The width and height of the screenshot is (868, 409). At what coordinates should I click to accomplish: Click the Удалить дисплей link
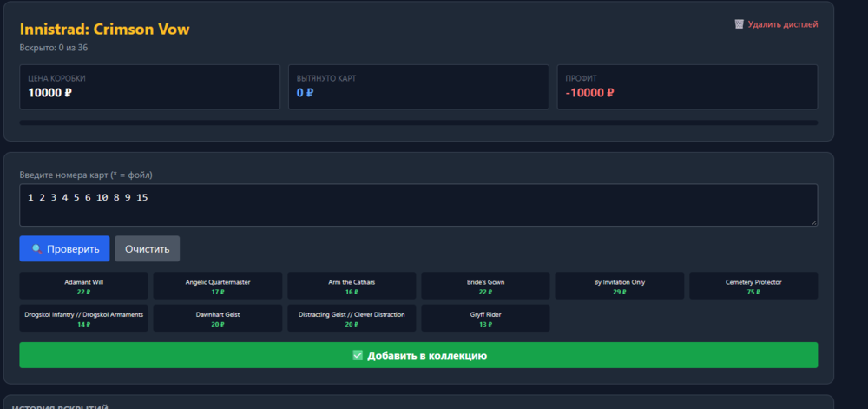tap(776, 24)
